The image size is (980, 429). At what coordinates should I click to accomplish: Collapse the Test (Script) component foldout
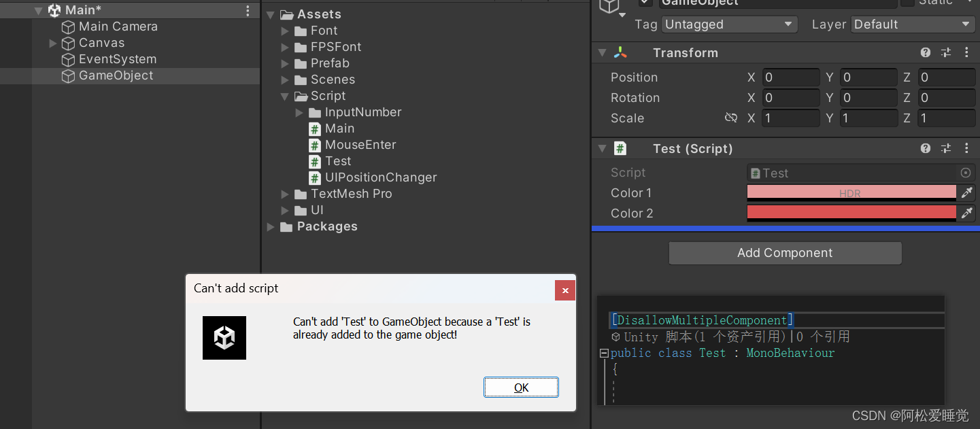(x=602, y=148)
